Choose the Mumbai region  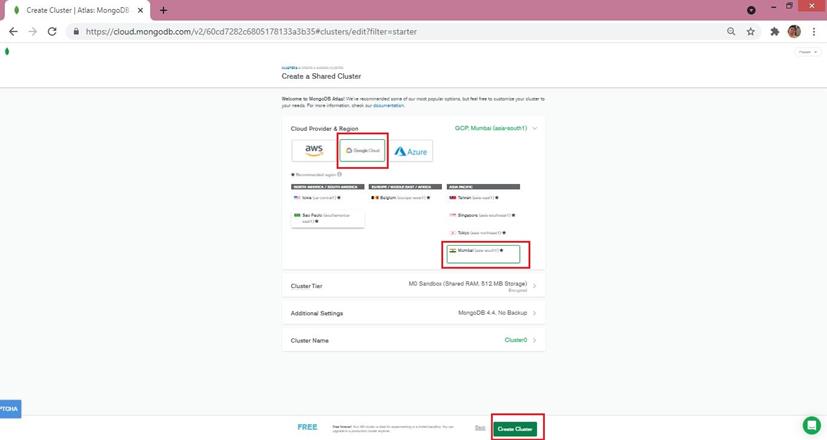(483, 254)
